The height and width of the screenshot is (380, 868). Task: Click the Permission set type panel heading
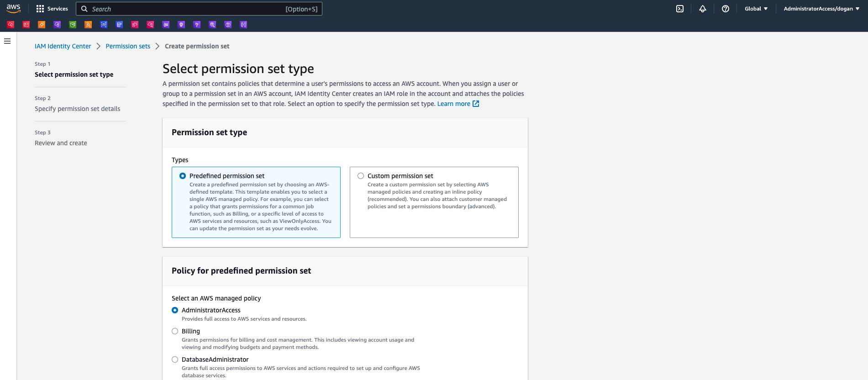click(x=209, y=132)
